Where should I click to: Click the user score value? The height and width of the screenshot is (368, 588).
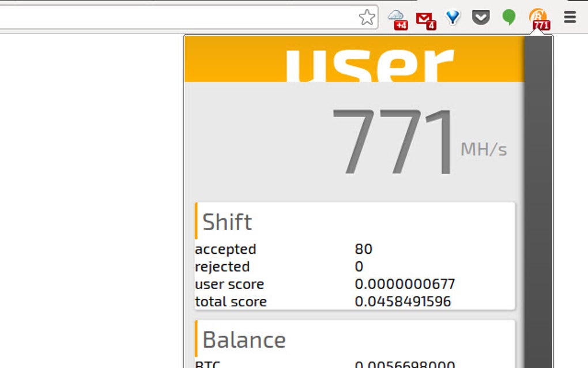(x=405, y=284)
